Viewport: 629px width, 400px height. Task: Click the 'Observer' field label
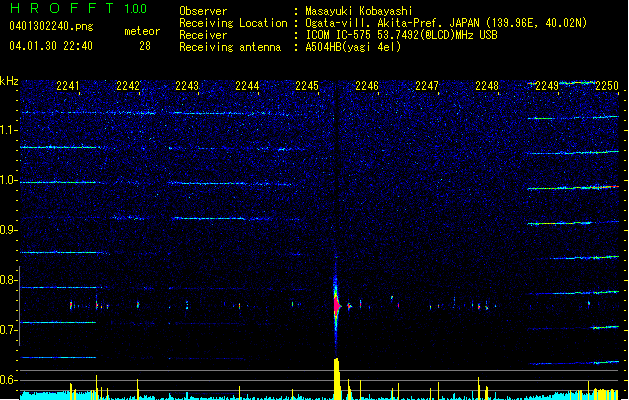pyautogui.click(x=203, y=11)
